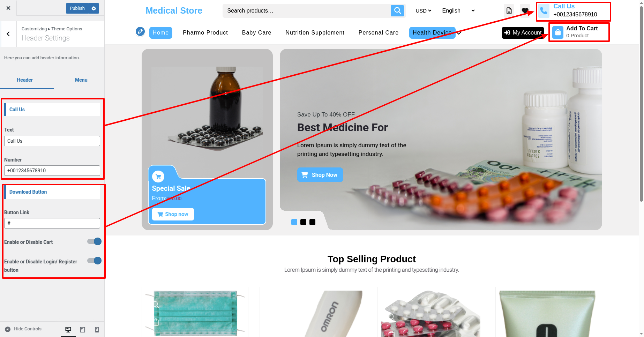Switch to tablet preview device icon
This screenshot has width=644, height=337.
coord(83,329)
